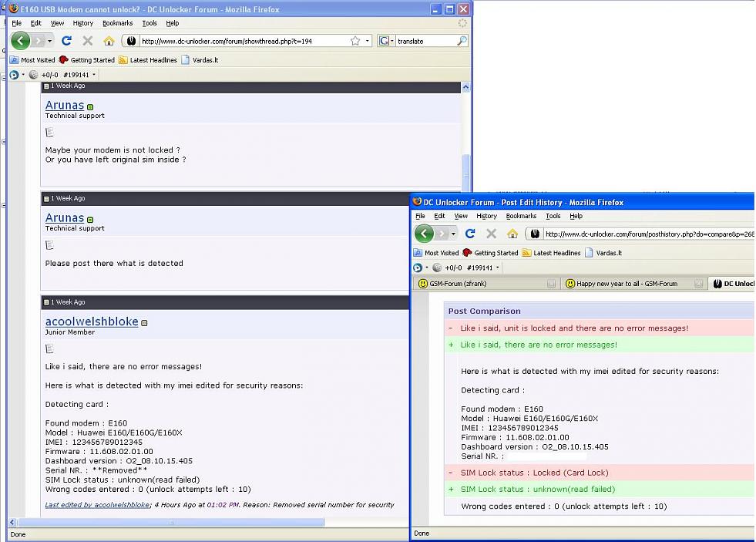Screen dimensions: 756x542
Task: Click the Last edited by acoolwelshbloke link
Action: 97,505
